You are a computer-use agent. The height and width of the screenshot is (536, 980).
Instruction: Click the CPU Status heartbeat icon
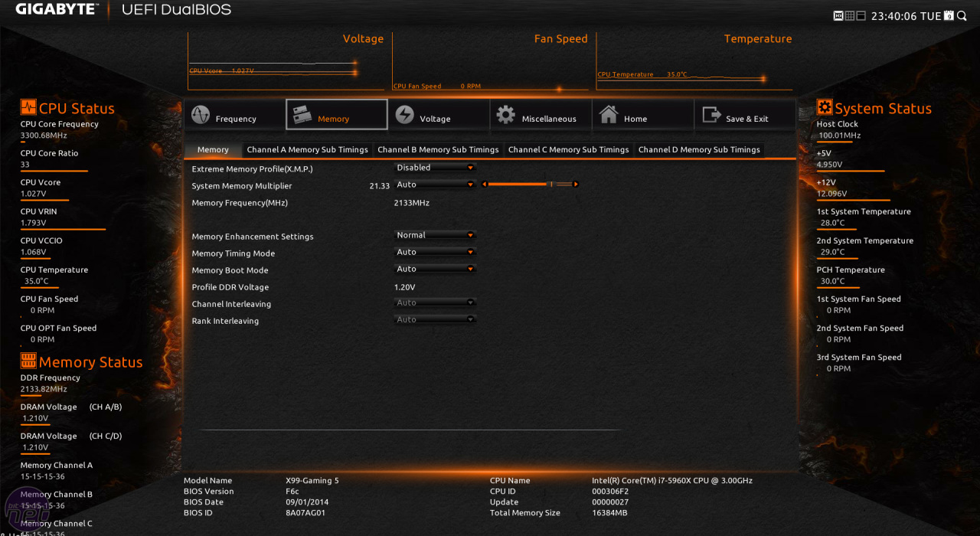coord(28,107)
